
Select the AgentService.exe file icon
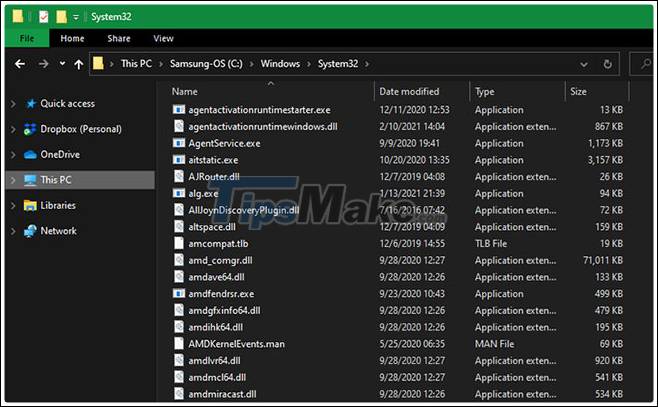point(179,143)
